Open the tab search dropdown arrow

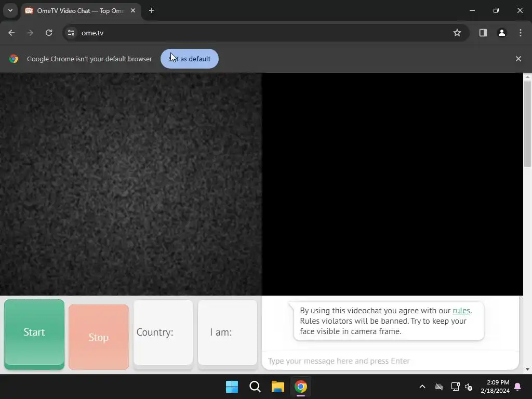pos(10,10)
